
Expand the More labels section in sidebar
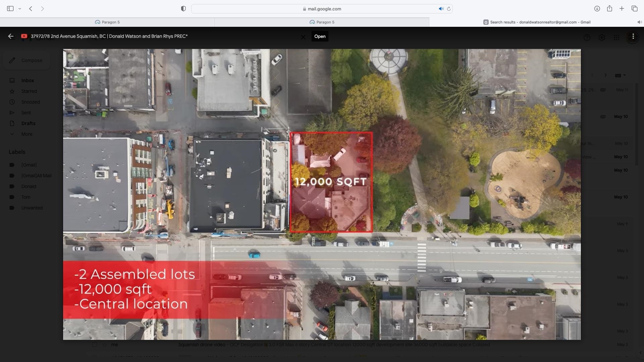tap(27, 134)
